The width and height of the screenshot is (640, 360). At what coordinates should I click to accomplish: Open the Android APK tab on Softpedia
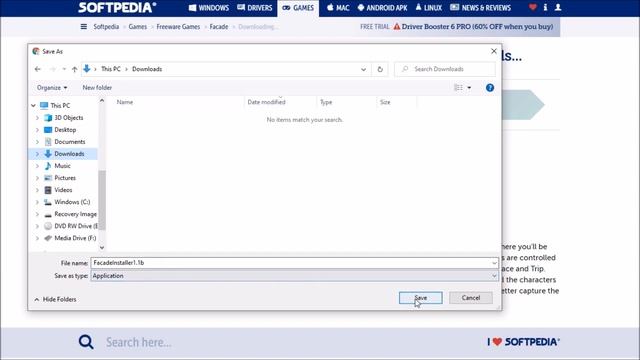tap(382, 8)
